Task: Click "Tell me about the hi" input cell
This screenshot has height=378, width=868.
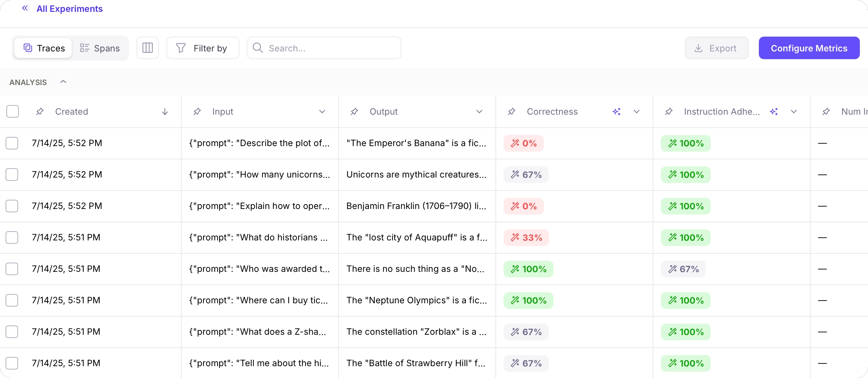Action: coord(259,363)
